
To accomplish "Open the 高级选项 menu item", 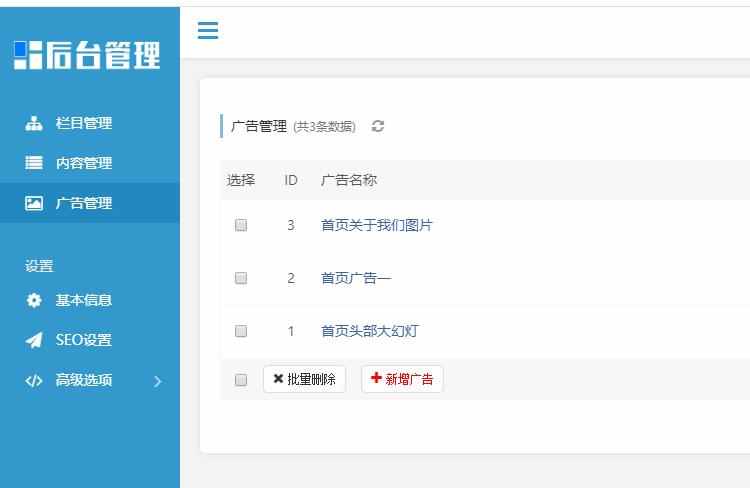I will (90, 381).
